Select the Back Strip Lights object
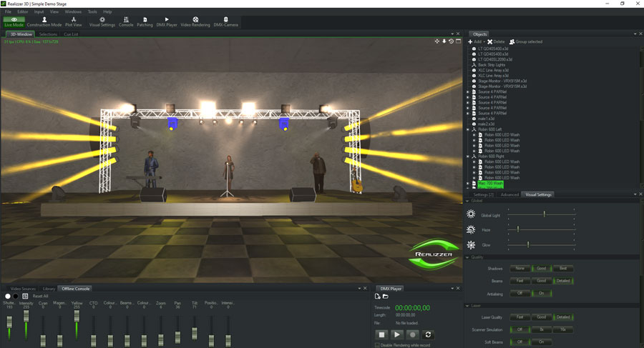Image resolution: width=644 pixels, height=348 pixels. pyautogui.click(x=492, y=65)
